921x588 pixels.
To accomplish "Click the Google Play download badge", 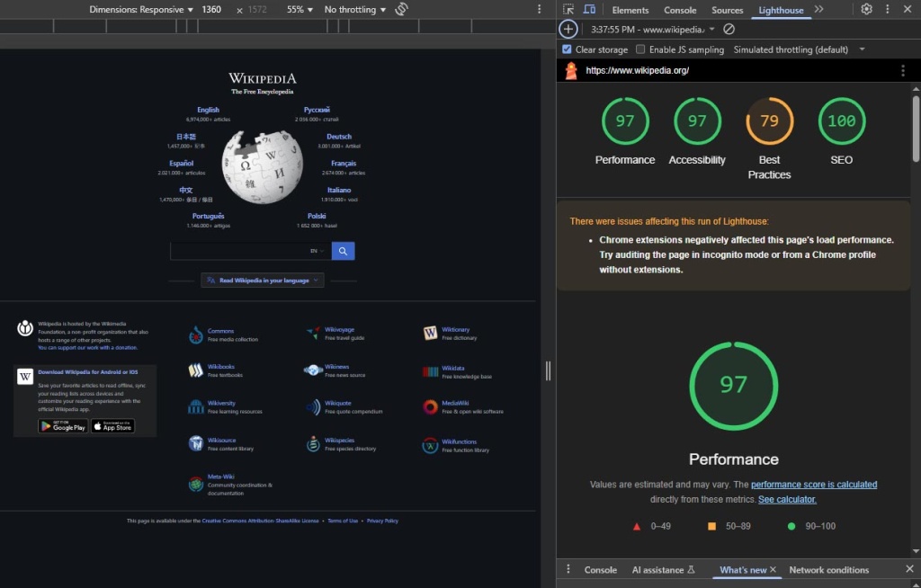I will [63, 426].
